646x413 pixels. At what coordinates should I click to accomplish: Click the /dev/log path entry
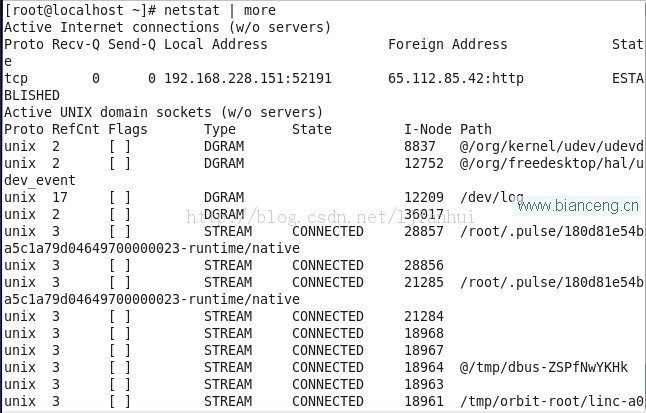[492, 197]
